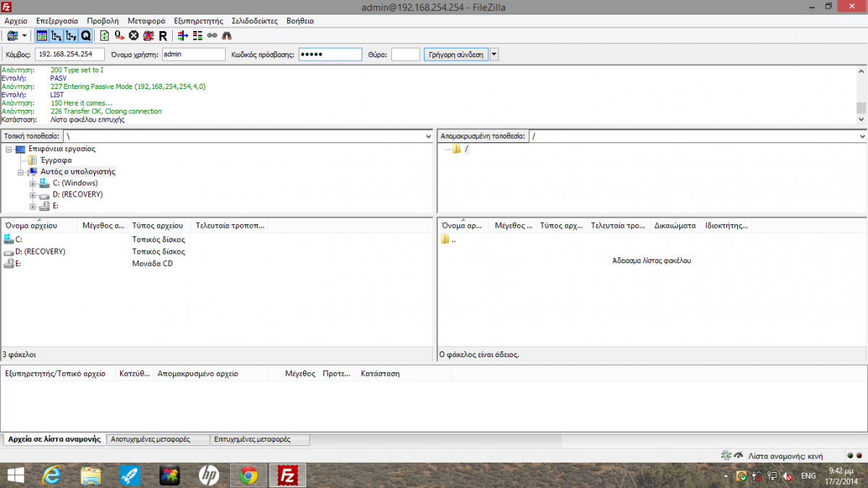868x488 pixels.
Task: Select the Αρχεία σε λίστα αναμονής tab
Action: point(54,439)
